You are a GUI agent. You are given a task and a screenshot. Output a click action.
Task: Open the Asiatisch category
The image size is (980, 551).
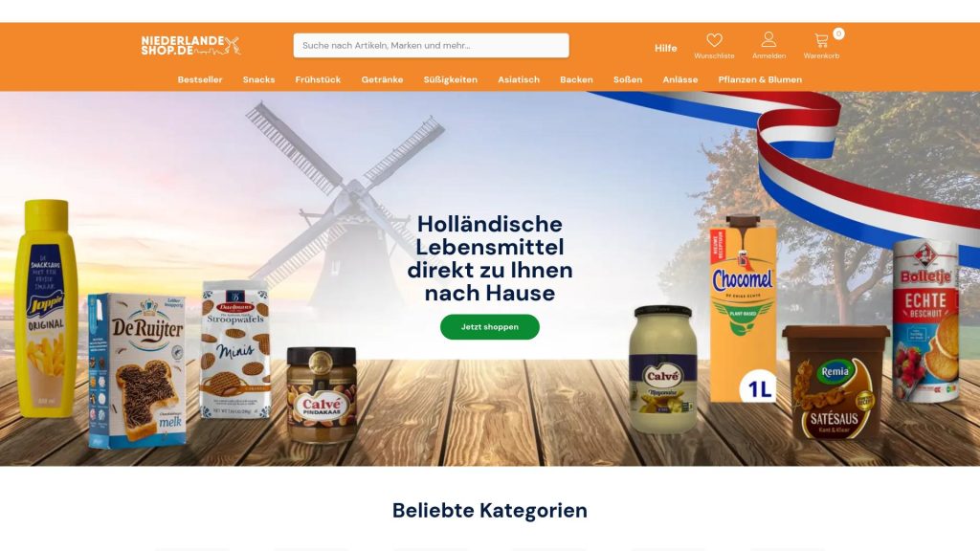pos(519,79)
